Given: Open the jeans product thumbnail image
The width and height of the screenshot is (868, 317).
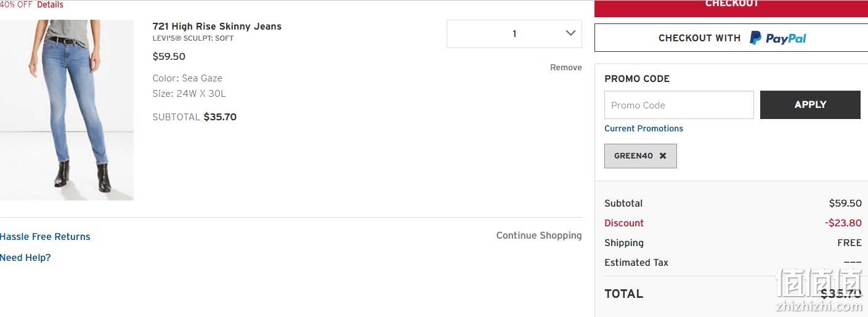Looking at the screenshot, I should (67, 110).
